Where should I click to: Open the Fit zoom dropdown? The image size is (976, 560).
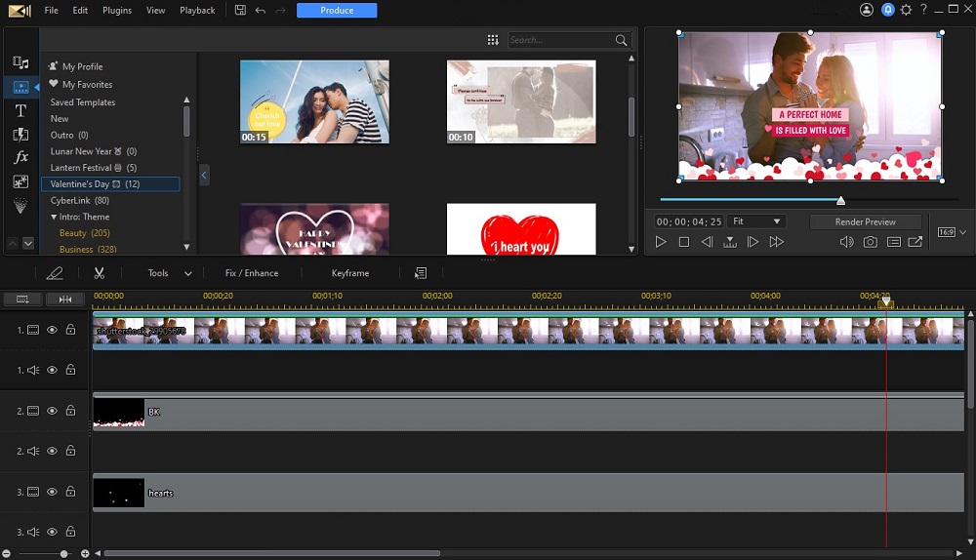coord(756,221)
